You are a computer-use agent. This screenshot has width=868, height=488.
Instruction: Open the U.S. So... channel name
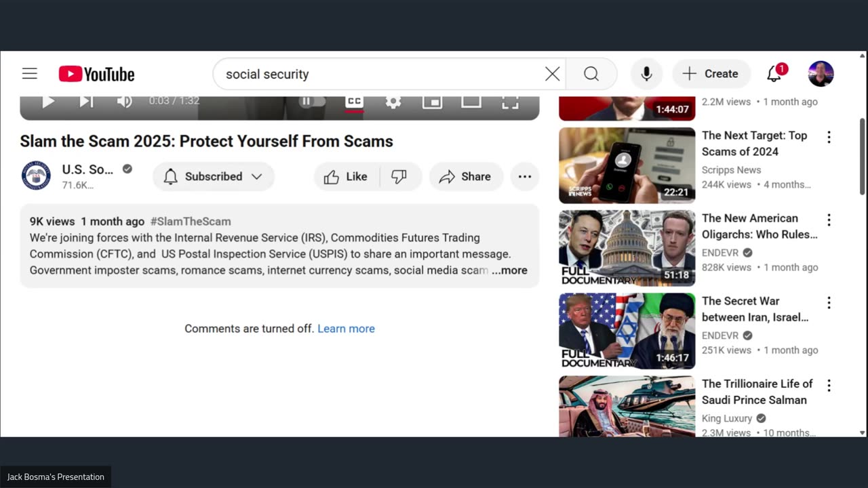pos(87,169)
